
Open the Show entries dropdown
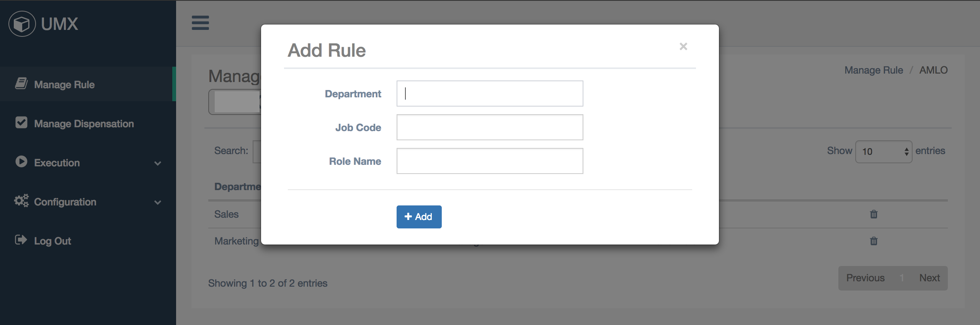(884, 152)
